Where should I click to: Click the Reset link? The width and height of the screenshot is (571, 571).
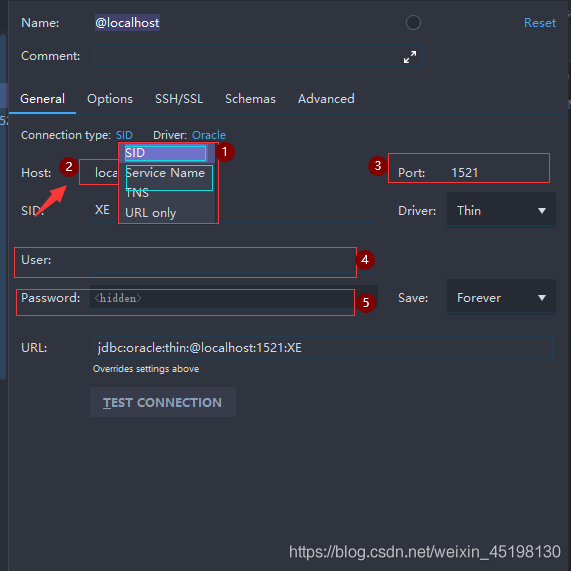[x=540, y=23]
